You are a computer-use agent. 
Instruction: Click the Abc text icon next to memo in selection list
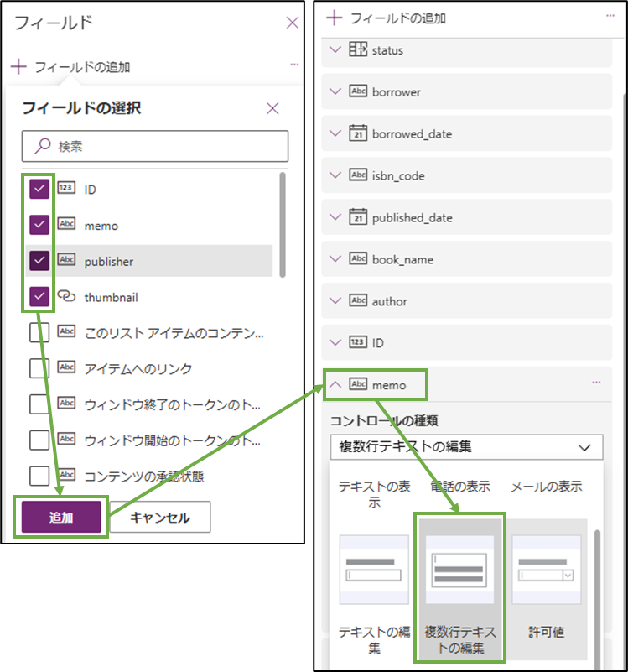[66, 224]
